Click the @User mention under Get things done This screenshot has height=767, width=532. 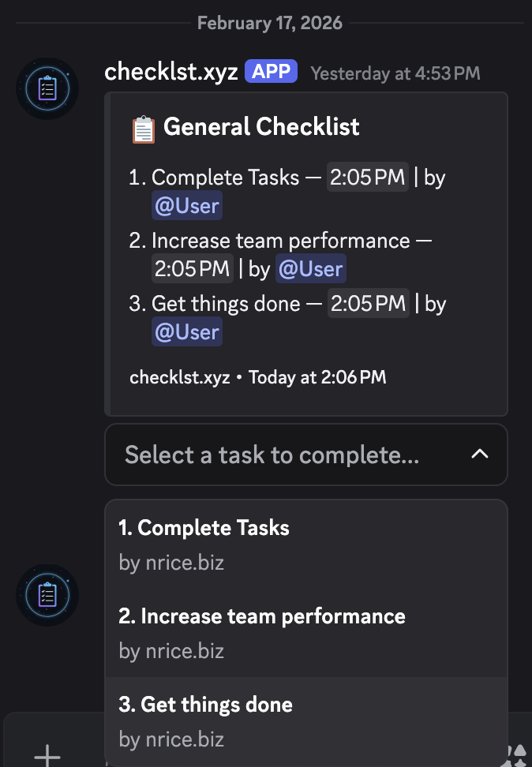pos(187,332)
